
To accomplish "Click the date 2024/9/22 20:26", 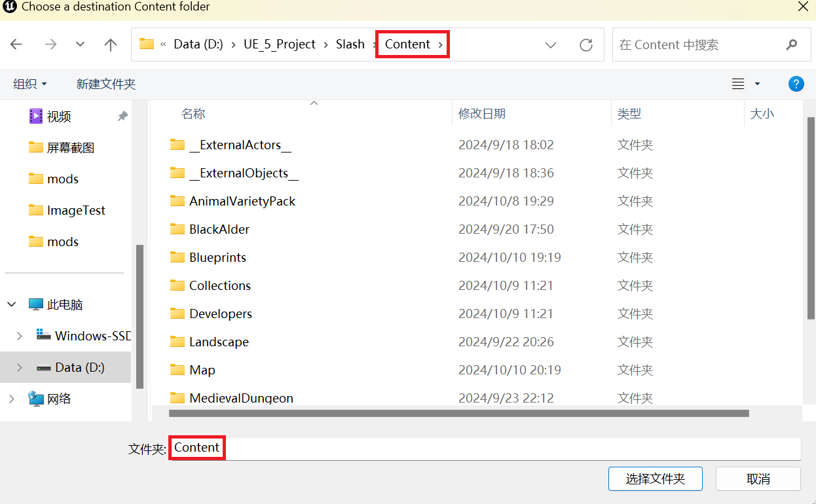I will pos(506,342).
